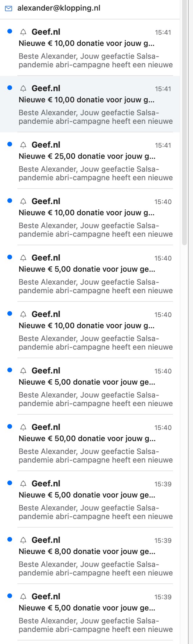Click the 15:41 timestamp on the €25,00 email
The width and height of the screenshot is (193, 644).
(163, 145)
